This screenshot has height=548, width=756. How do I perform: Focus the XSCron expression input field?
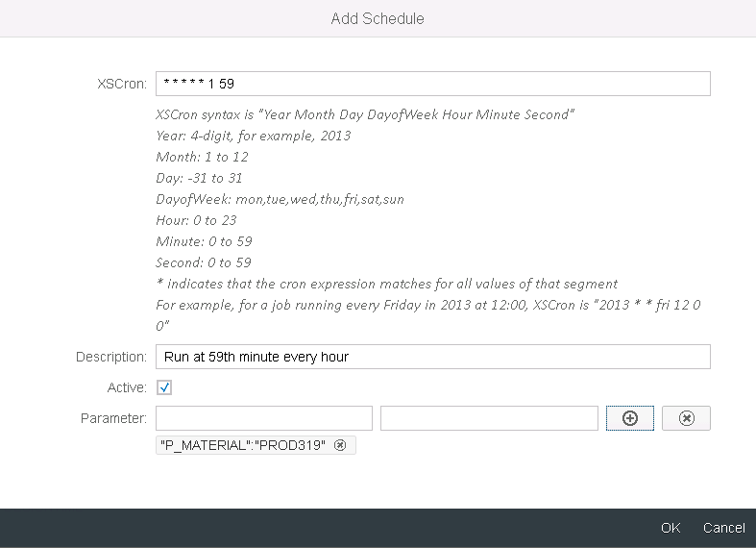(432, 84)
